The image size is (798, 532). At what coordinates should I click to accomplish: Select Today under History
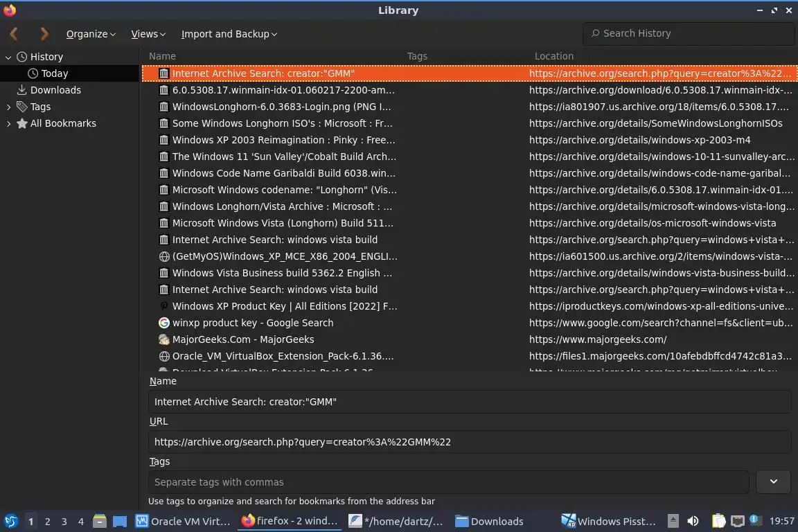point(55,74)
